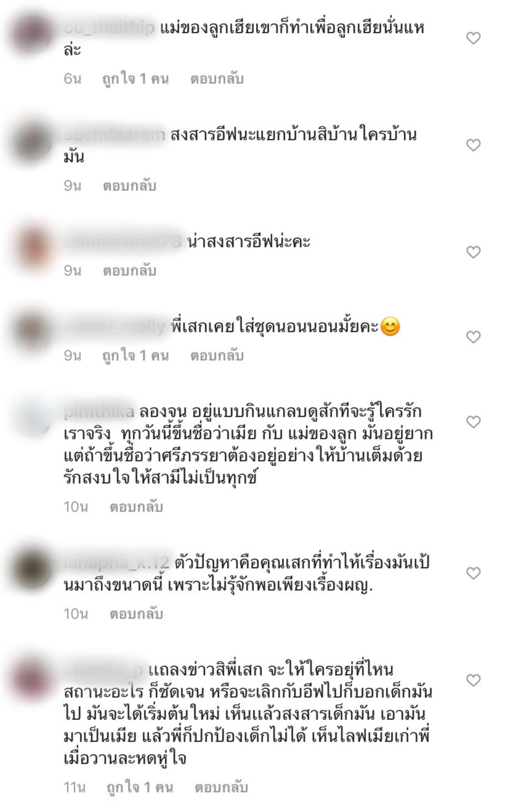Reply to พี่เสกเคยใส่ชุดนอน comment
Image resolution: width=508 pixels, height=812 pixels.
point(217,355)
